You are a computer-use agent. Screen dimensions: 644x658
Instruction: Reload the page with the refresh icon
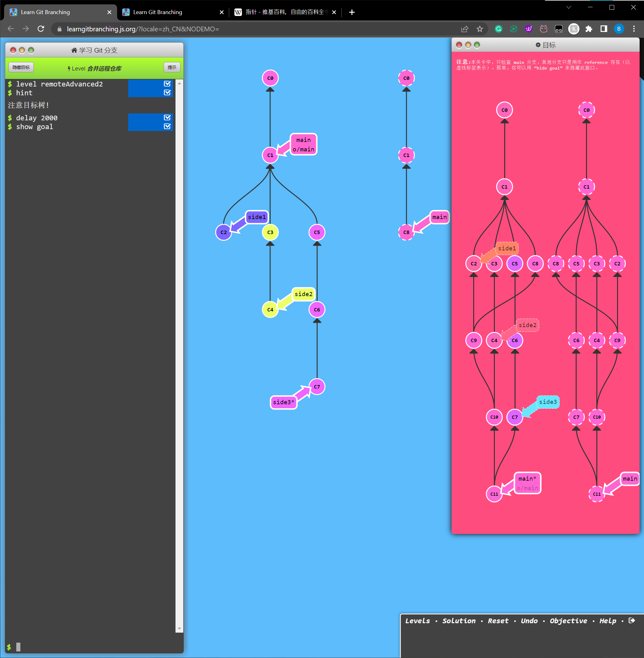(41, 29)
